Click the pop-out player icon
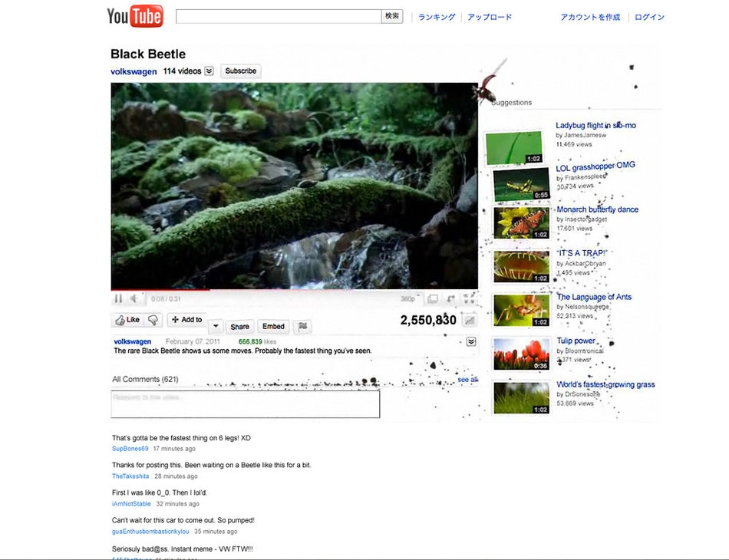 450,299
